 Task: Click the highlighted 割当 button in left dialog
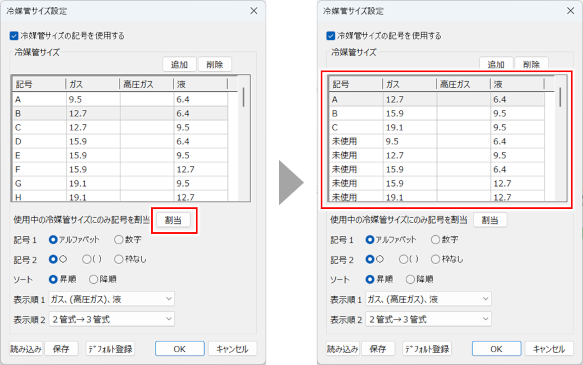click(x=173, y=220)
